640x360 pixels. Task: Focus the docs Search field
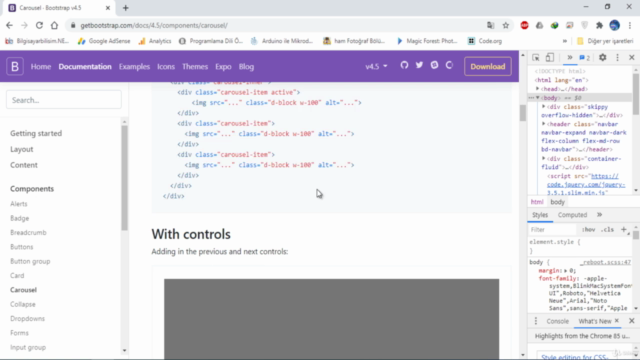coord(64,100)
